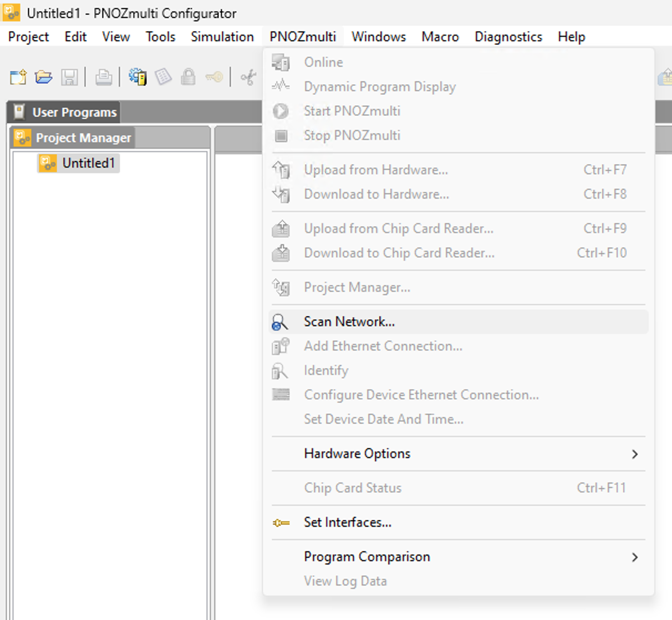Click the magnifier icon beside Scan Network
Screen dimensions: 672x620
pos(281,322)
